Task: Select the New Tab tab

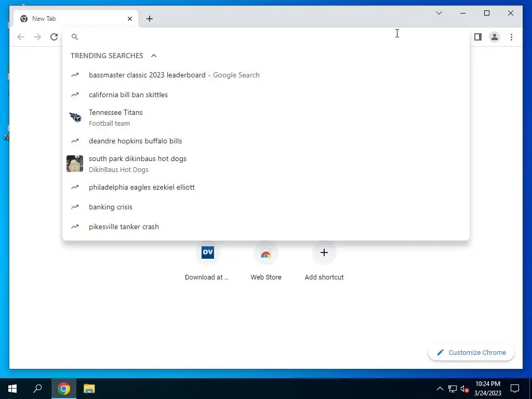Action: coord(76,19)
